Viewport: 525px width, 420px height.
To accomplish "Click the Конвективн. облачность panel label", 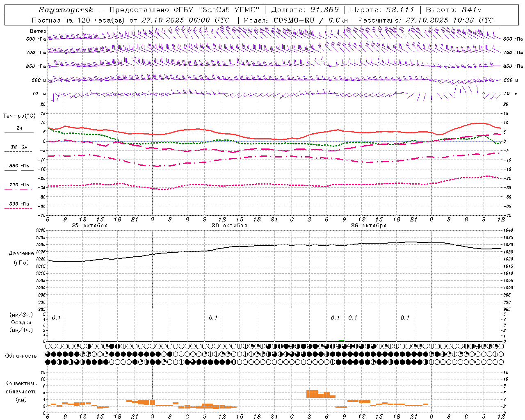I will click(21, 387).
